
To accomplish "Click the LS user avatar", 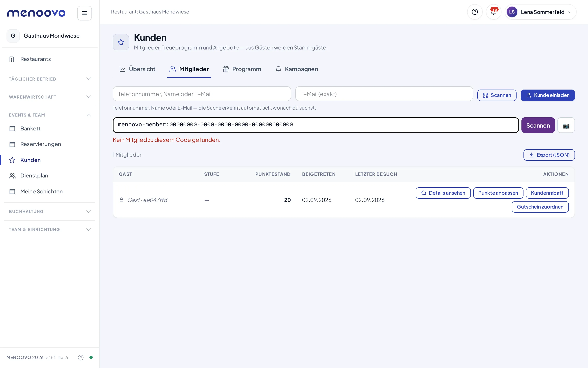I will click(x=512, y=12).
